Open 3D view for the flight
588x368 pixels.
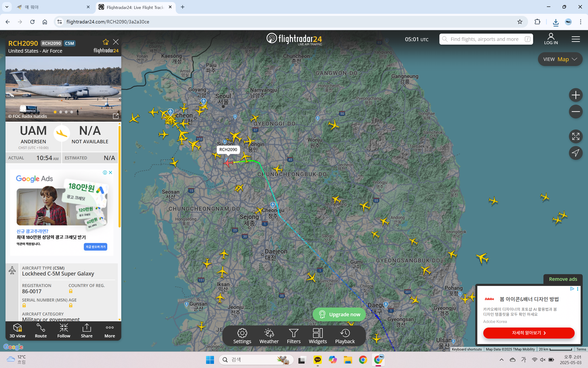point(17,331)
